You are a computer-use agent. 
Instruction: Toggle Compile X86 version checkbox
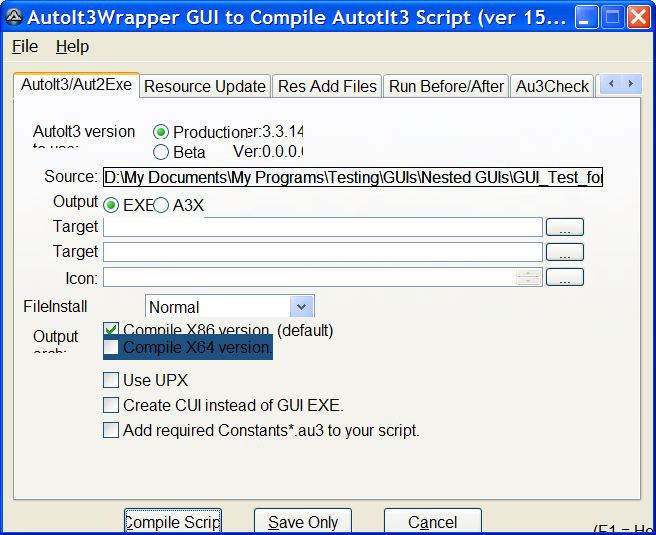pyautogui.click(x=111, y=329)
